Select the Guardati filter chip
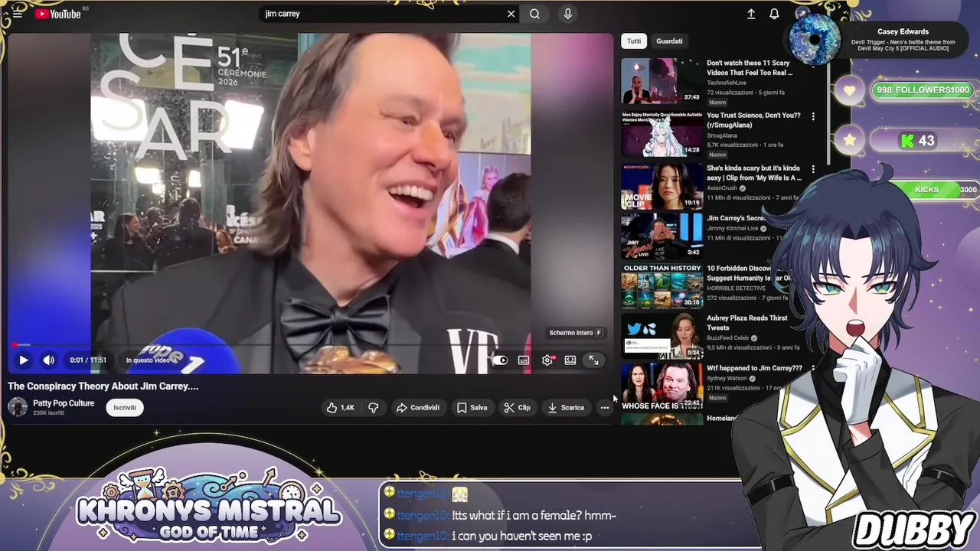 point(669,41)
